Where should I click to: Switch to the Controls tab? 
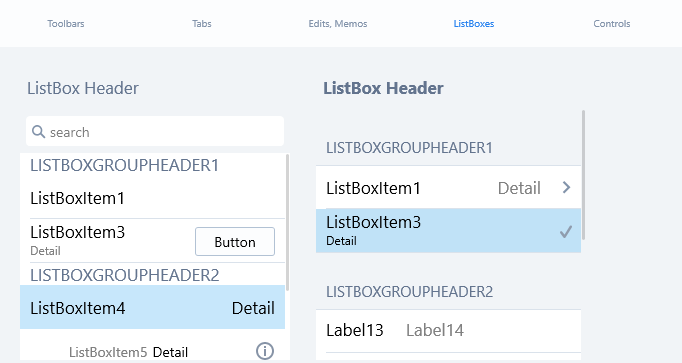612,24
